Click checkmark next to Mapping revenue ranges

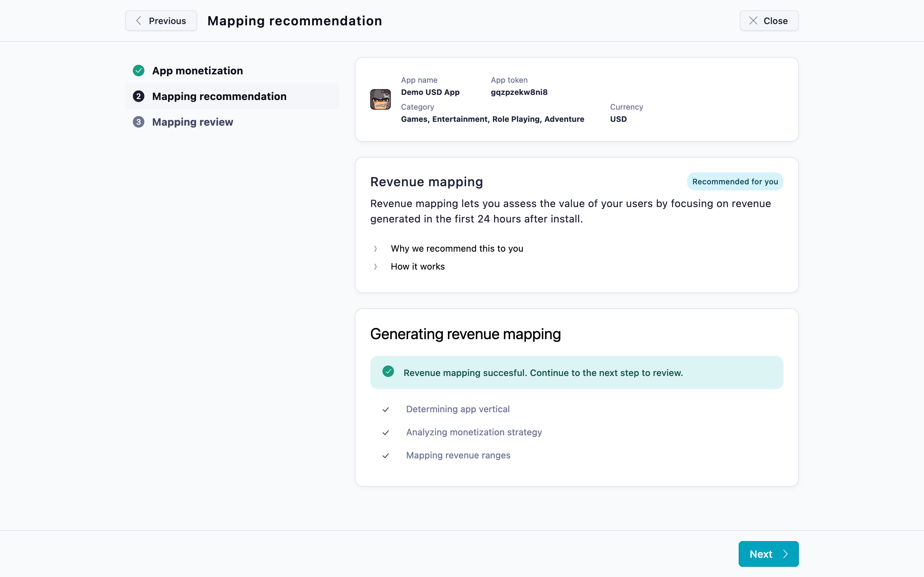pyautogui.click(x=386, y=456)
